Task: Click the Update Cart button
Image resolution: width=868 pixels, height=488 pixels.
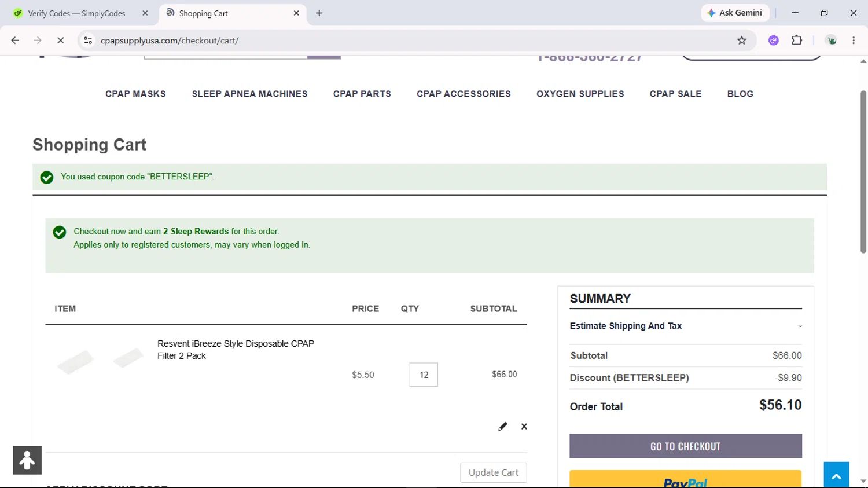Action: click(x=494, y=472)
